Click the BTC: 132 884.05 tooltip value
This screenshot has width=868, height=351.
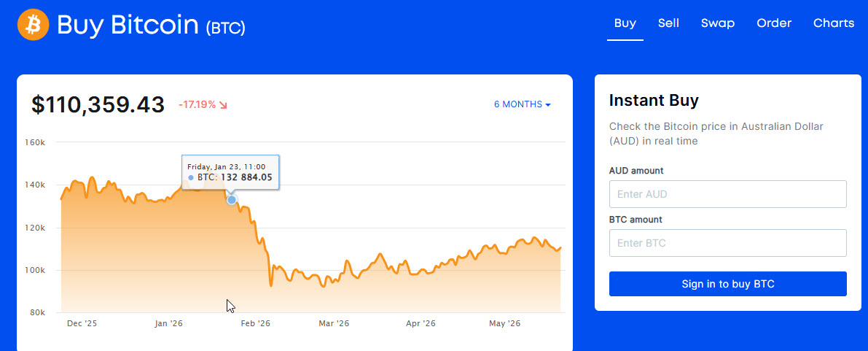click(235, 177)
